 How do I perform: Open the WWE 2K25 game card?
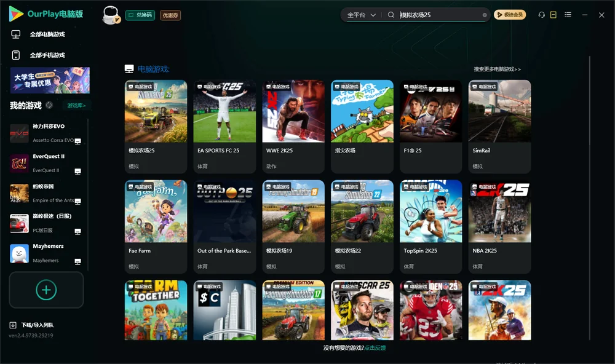click(293, 126)
